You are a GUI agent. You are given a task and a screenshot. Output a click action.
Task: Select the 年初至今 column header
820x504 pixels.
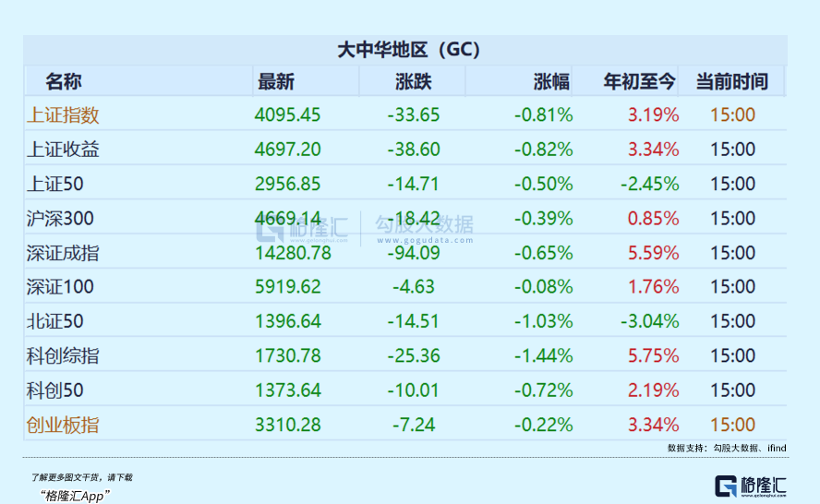coord(640,81)
